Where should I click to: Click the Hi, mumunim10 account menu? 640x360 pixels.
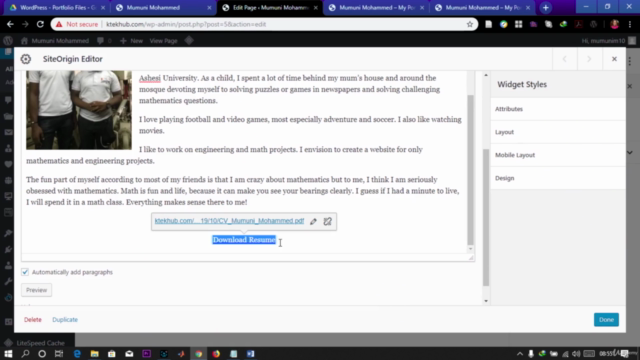click(x=608, y=40)
